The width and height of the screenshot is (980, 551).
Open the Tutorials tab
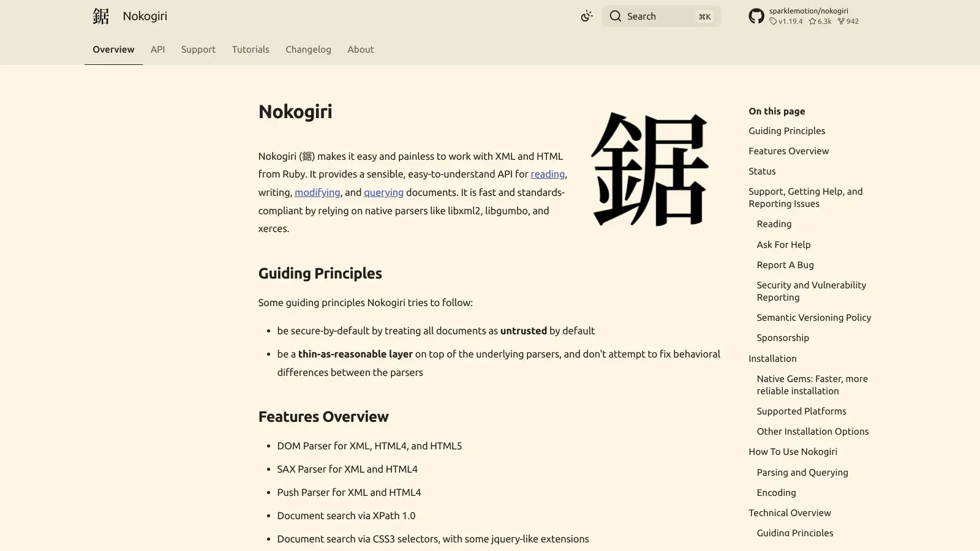pyautogui.click(x=251, y=50)
